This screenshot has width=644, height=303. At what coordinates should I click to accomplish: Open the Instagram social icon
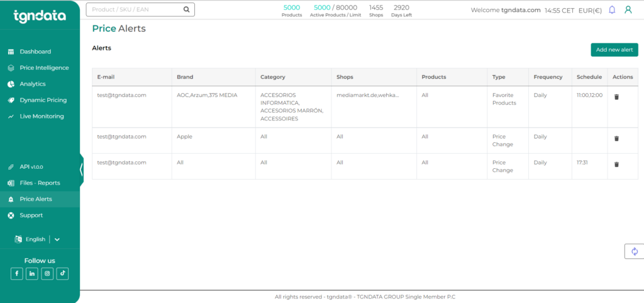click(47, 273)
